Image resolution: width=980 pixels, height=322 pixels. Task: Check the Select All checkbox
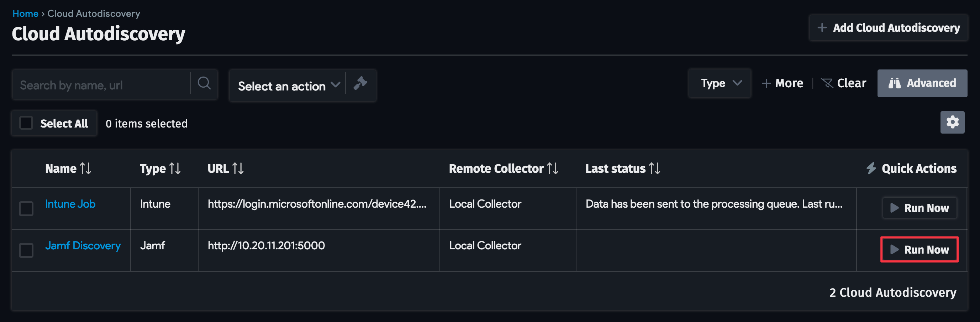point(26,123)
